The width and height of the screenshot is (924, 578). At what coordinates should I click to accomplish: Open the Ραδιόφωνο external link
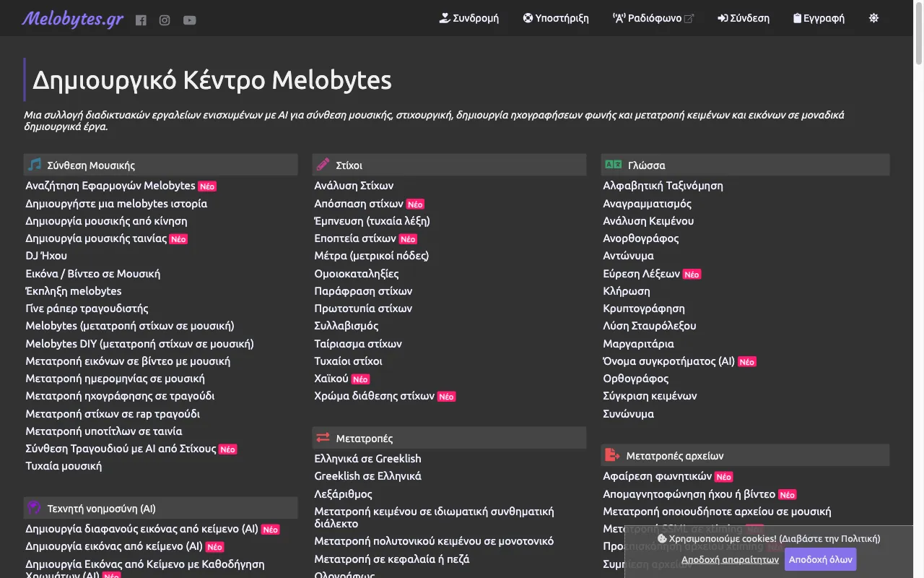[653, 18]
